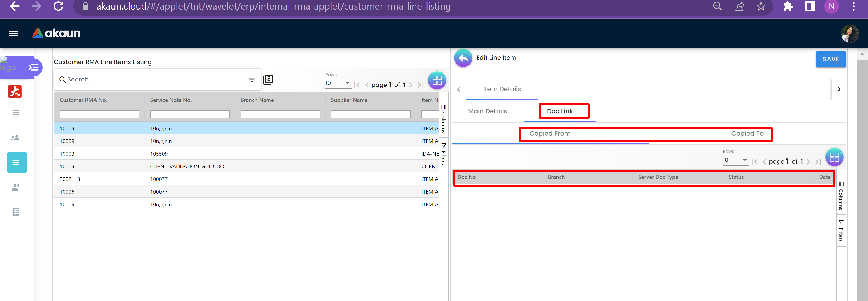Viewport: 868px width, 301px height.
Task: Open the search filter options icon
Action: 251,80
